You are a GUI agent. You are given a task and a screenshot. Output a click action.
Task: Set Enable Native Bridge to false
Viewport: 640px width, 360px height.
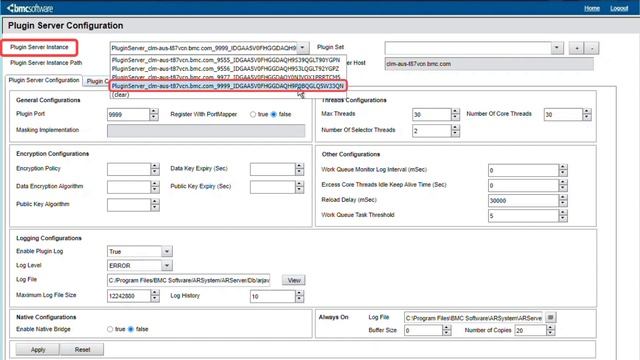click(x=131, y=329)
